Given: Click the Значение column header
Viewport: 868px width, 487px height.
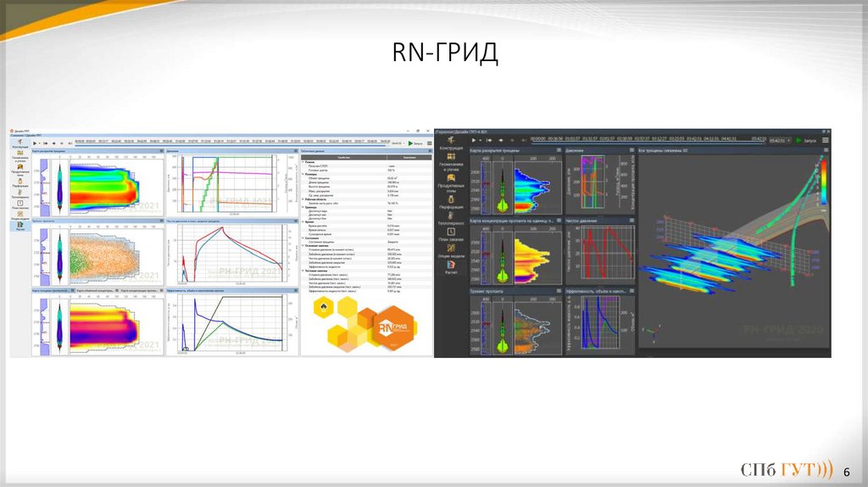Looking at the screenshot, I should tap(409, 157).
